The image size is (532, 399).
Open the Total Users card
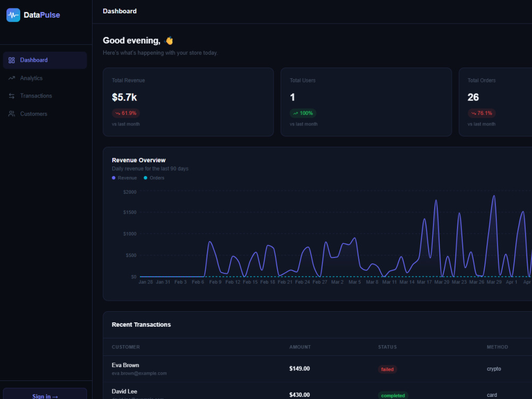(366, 102)
